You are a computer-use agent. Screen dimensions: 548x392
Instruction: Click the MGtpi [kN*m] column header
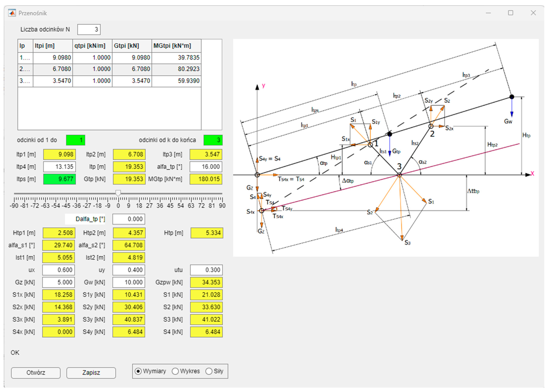[176, 46]
